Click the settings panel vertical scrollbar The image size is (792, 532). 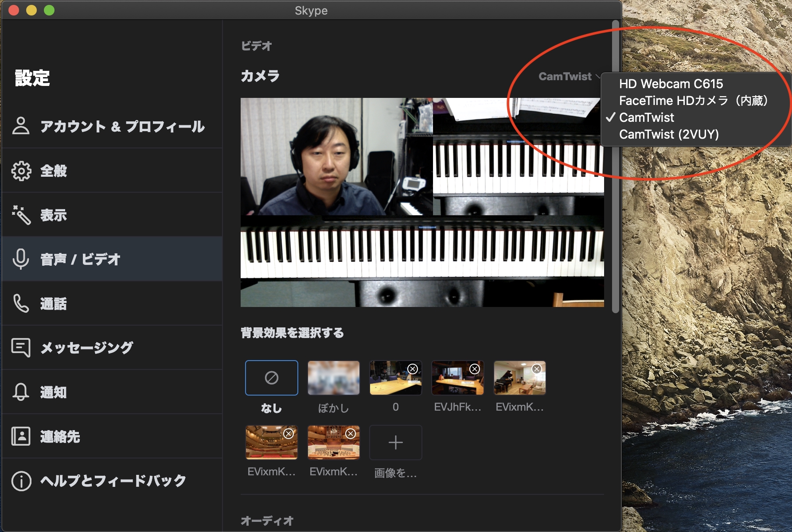coord(615,167)
